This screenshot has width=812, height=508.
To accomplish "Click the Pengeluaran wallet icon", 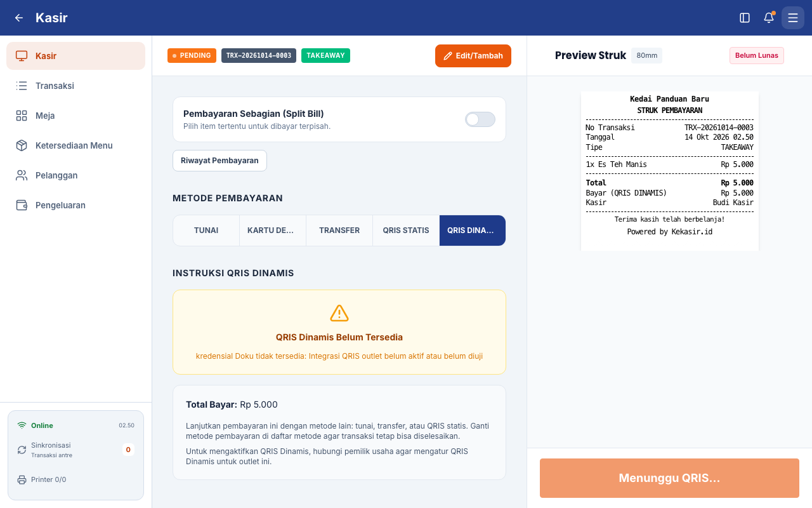I will [x=22, y=205].
